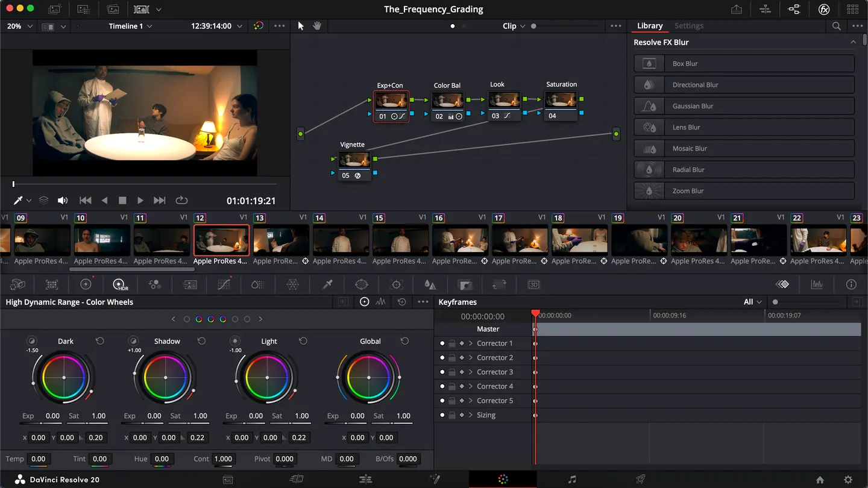868x488 pixels.
Task: Select the hand pan tool in node editor
Action: coord(316,26)
